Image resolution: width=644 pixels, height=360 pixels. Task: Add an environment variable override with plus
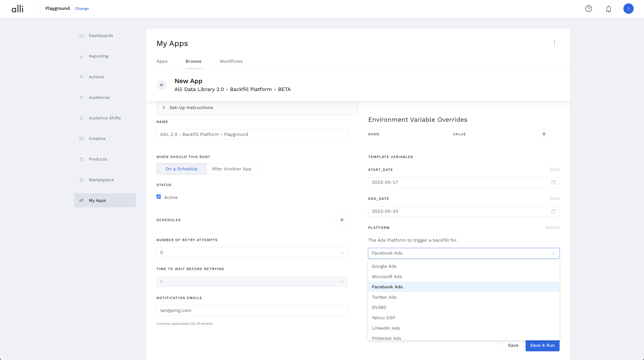point(544,134)
